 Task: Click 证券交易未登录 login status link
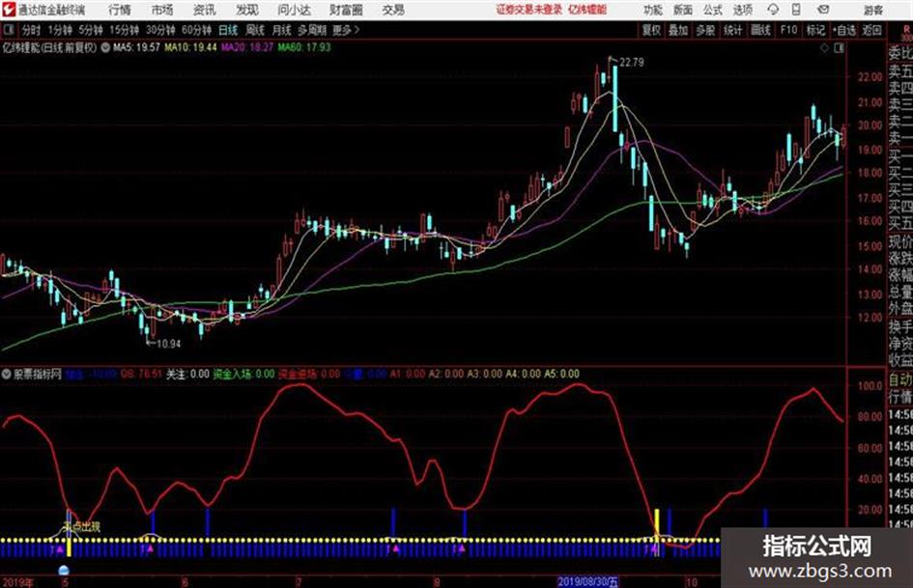point(529,10)
